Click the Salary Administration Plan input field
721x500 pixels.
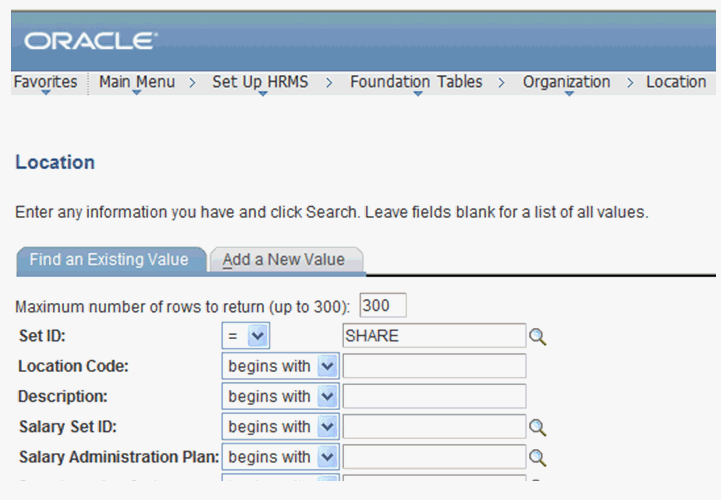coord(434,457)
